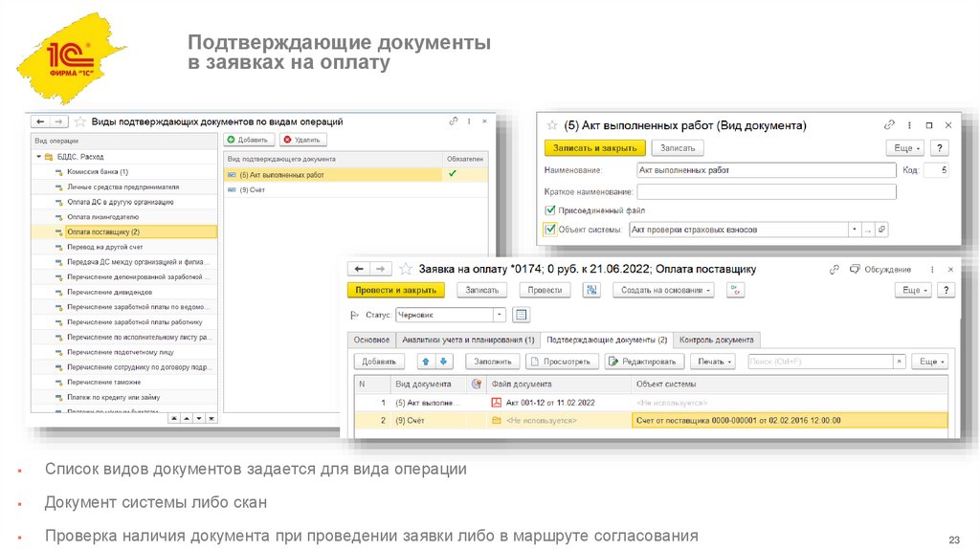Select Платеж по кредиту или займу operation
The width and height of the screenshot is (980, 549).
pos(113,397)
